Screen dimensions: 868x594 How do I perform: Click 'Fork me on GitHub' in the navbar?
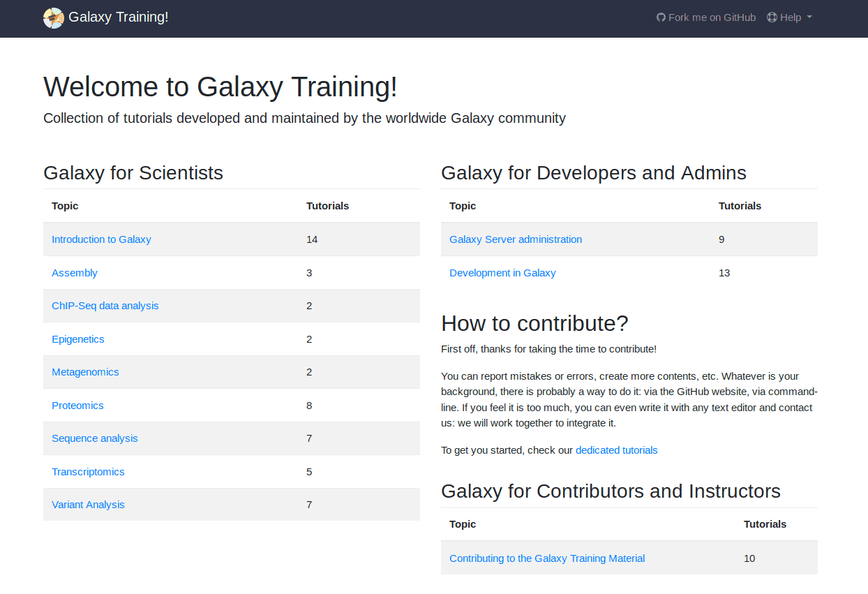coord(712,17)
